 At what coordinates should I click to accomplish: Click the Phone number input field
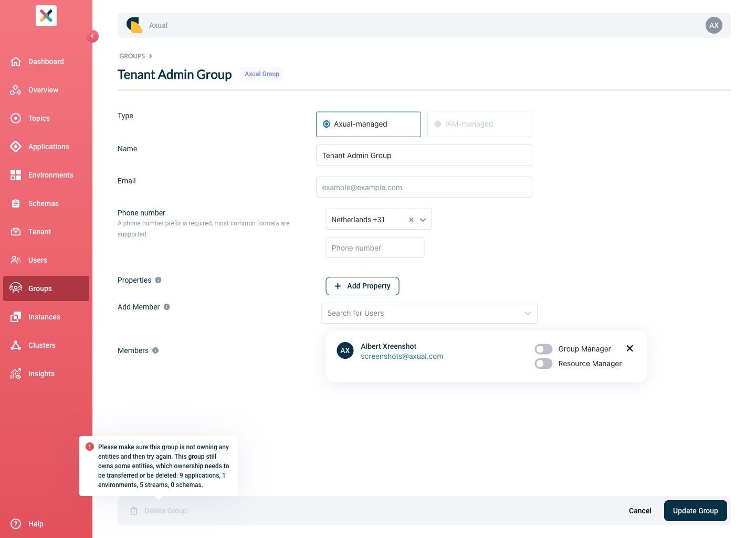click(x=375, y=248)
